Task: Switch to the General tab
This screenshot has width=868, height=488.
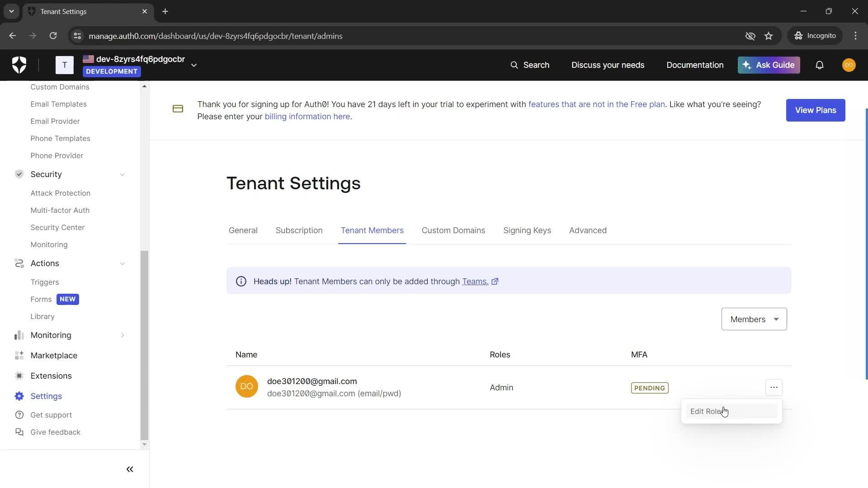Action: point(243,230)
